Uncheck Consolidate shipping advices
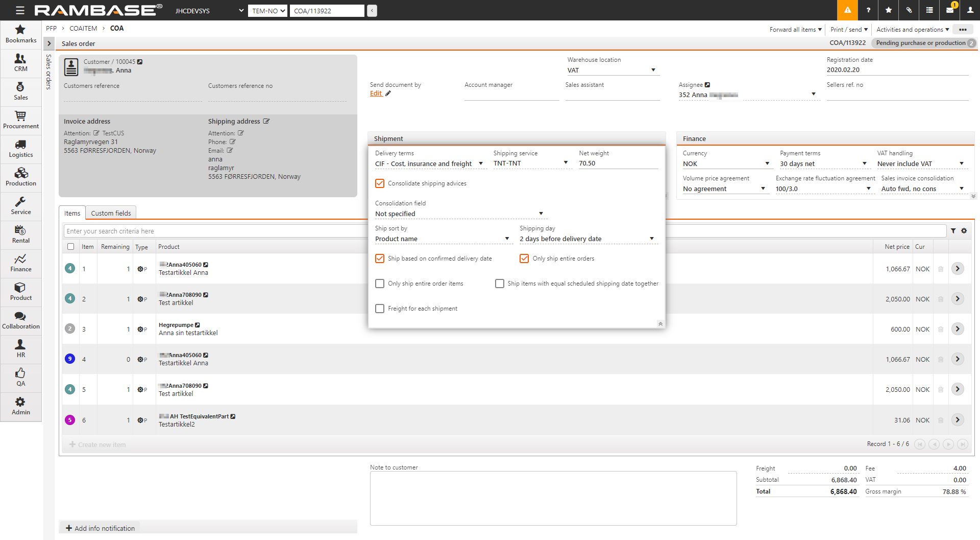The image size is (980, 540). (x=380, y=183)
